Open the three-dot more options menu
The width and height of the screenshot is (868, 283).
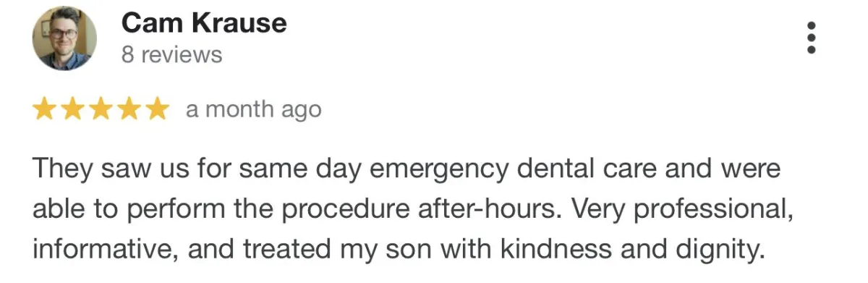pos(812,37)
